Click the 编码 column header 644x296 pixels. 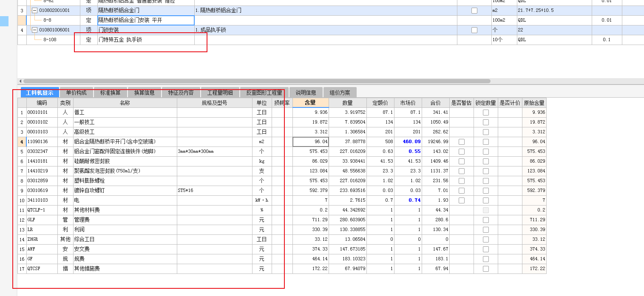42,103
